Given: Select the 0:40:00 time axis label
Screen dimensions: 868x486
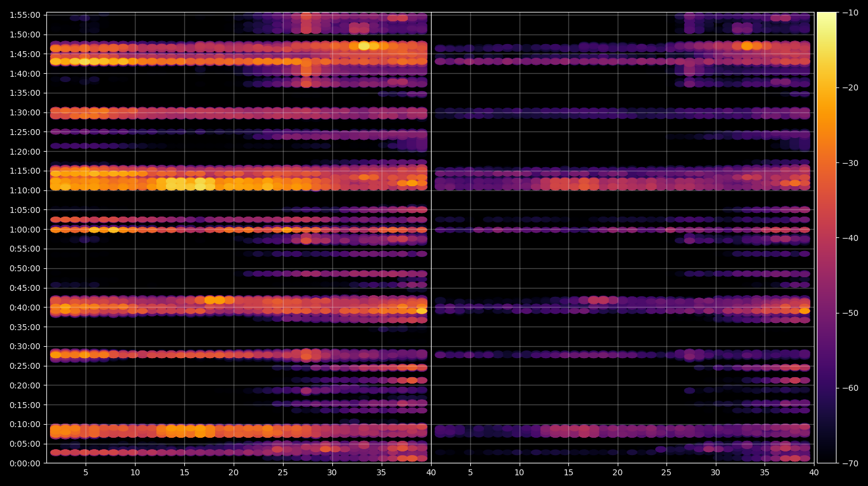Looking at the screenshot, I should tap(25, 308).
